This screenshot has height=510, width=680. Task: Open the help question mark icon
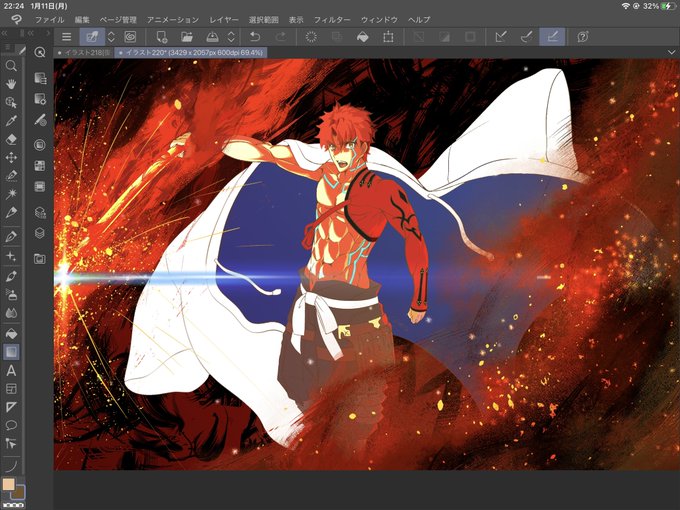click(x=582, y=37)
